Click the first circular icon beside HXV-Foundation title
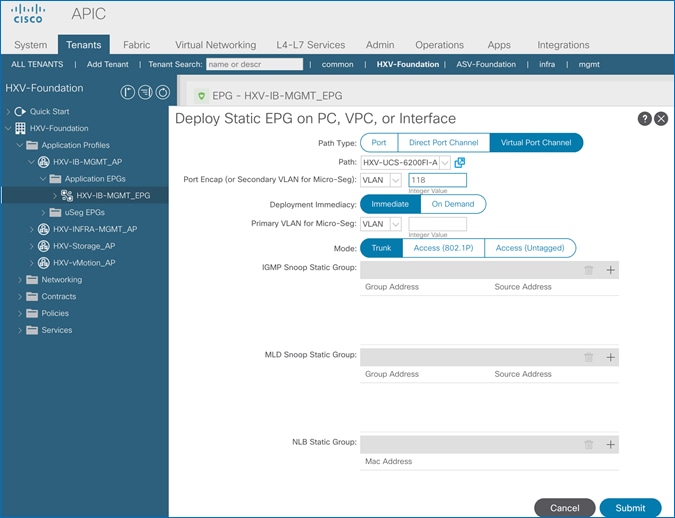The width and height of the screenshot is (675, 518). (x=127, y=92)
